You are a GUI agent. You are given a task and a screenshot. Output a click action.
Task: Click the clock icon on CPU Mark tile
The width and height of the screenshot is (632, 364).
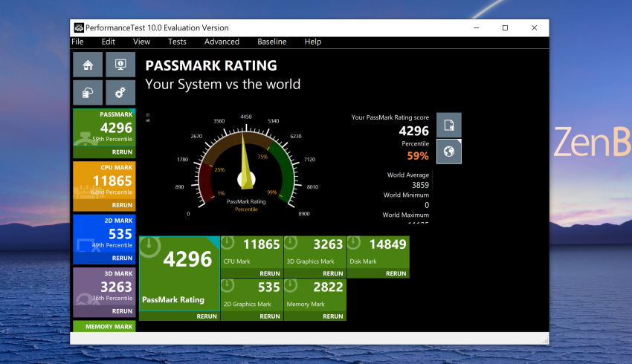coord(228,243)
